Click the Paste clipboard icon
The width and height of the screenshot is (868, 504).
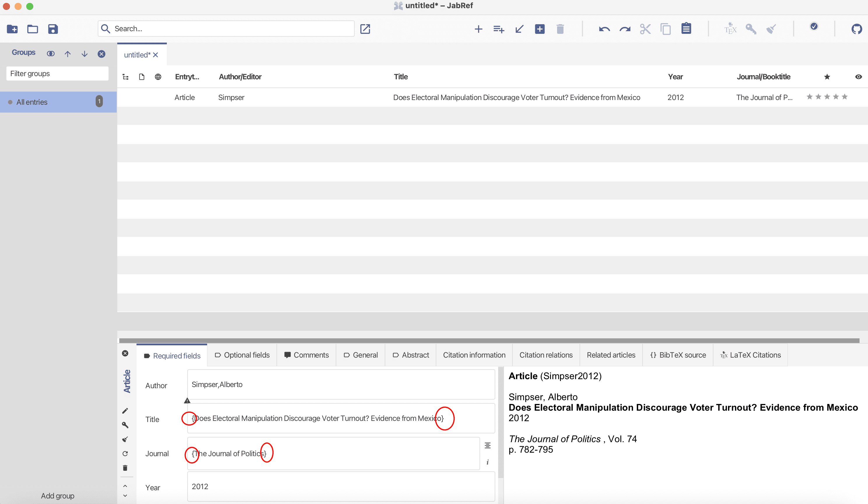point(686,29)
